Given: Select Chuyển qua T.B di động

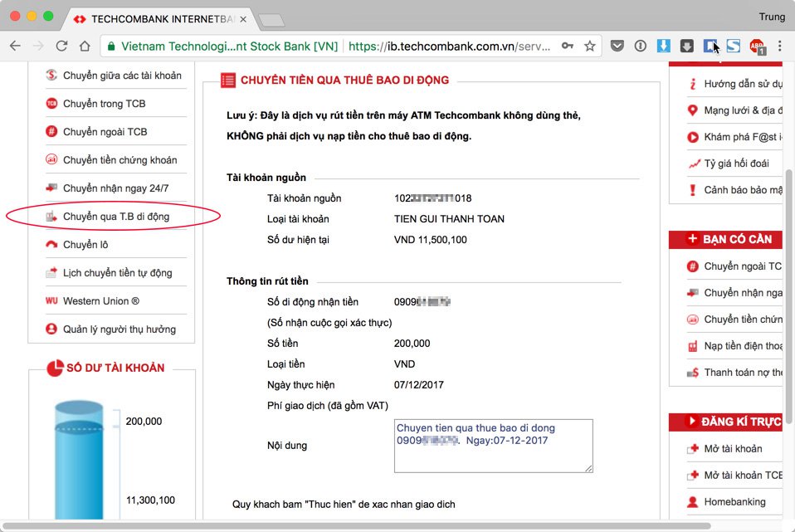Looking at the screenshot, I should tap(116, 217).
